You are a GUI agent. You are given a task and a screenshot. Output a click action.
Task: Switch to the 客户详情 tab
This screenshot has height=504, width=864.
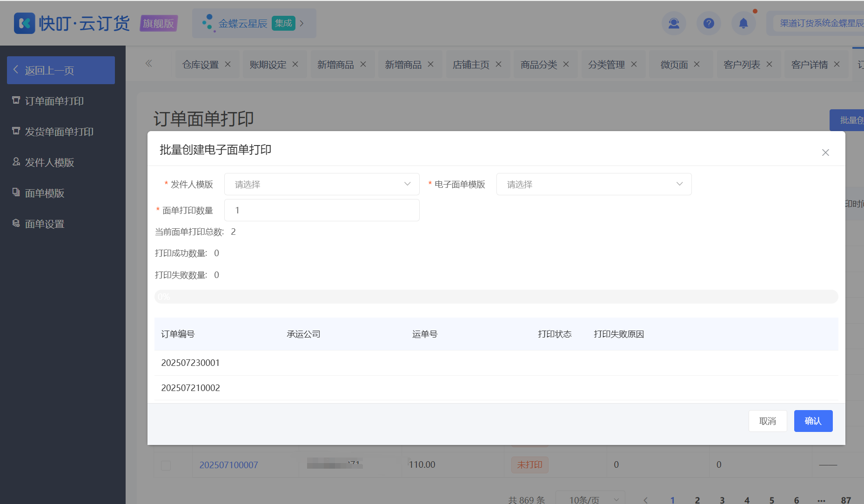810,65
